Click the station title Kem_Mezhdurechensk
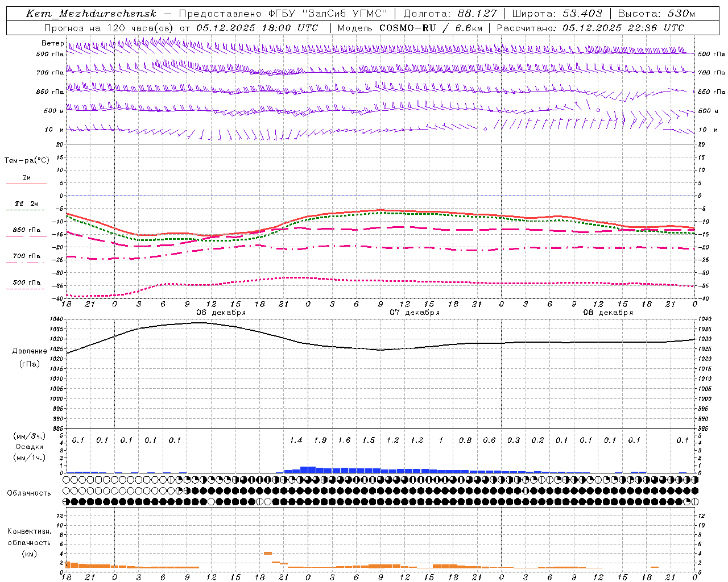This screenshot has width=728, height=582. pos(91,14)
